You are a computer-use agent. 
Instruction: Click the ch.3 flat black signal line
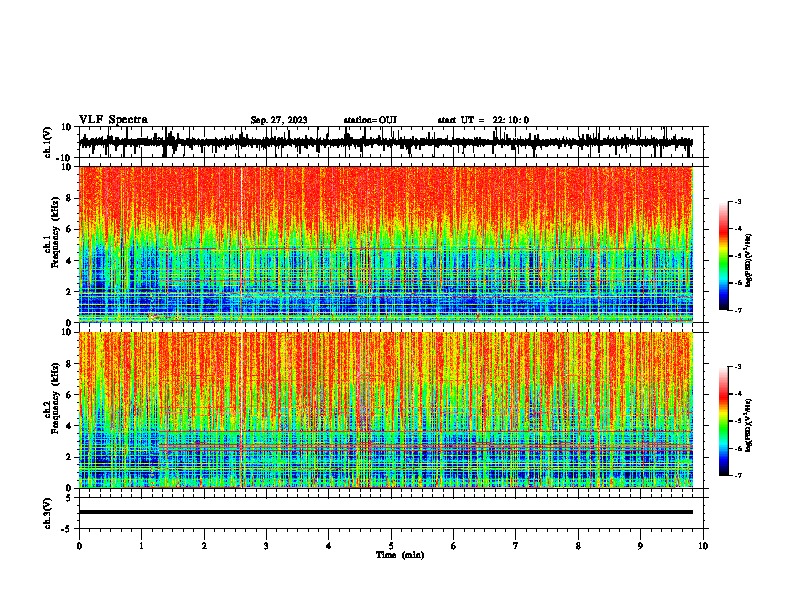click(x=386, y=512)
